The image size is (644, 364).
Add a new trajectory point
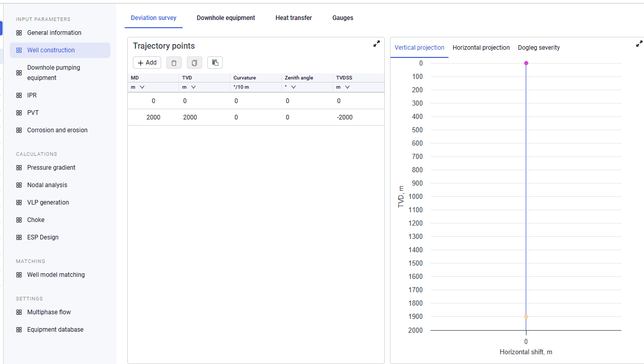[147, 63]
